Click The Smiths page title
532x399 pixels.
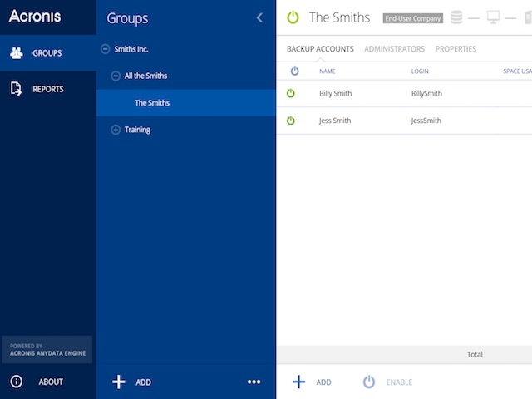tap(339, 17)
